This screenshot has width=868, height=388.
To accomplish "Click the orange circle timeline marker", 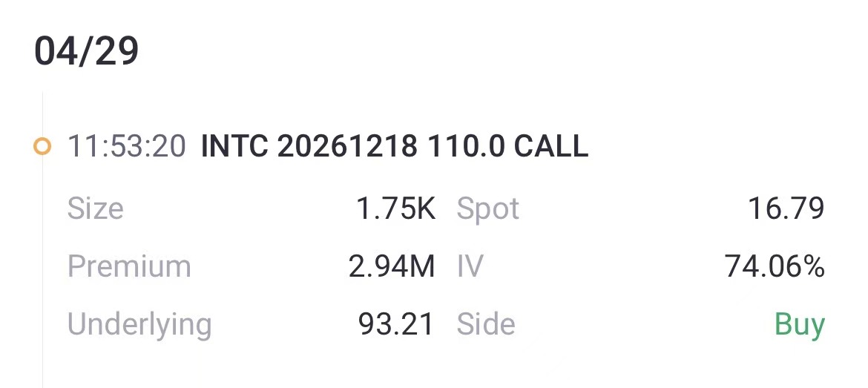I will 42,147.
